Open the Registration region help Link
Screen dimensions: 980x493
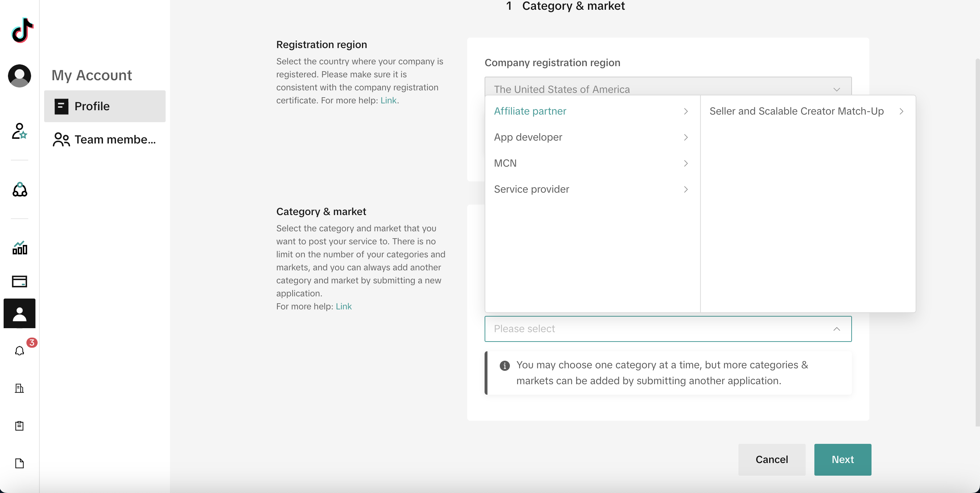pos(388,100)
